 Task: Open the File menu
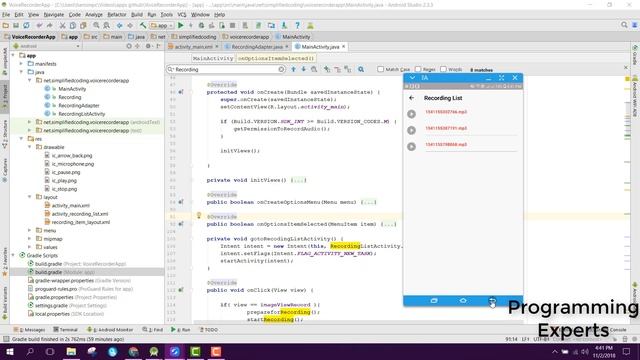(x=6, y=15)
